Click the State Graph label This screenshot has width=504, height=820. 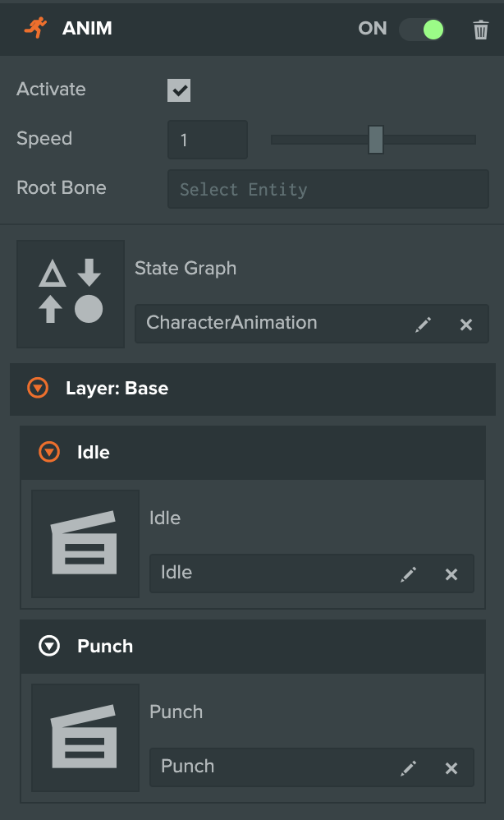186,269
